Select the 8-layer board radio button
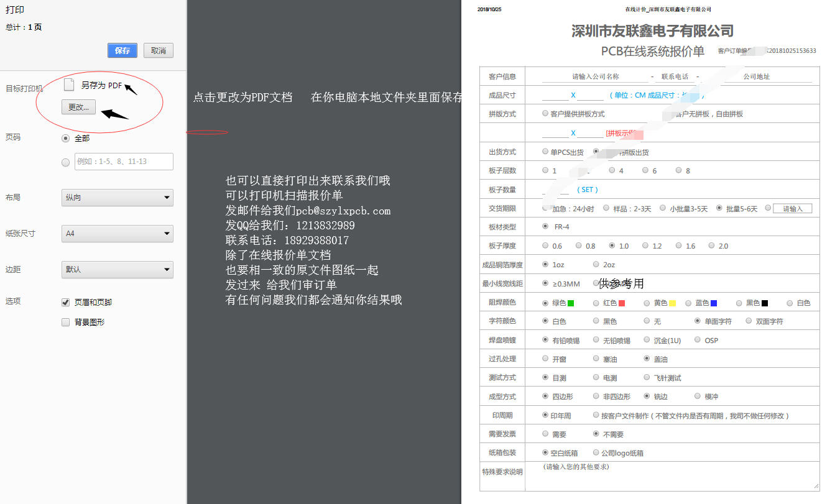840x504 pixels. pos(678,170)
